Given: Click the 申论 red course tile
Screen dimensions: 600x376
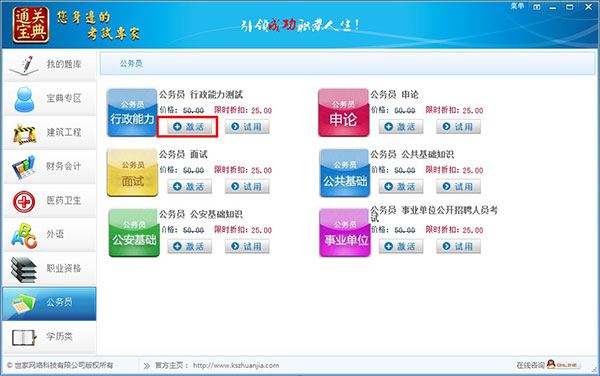Looking at the screenshot, I should (344, 112).
